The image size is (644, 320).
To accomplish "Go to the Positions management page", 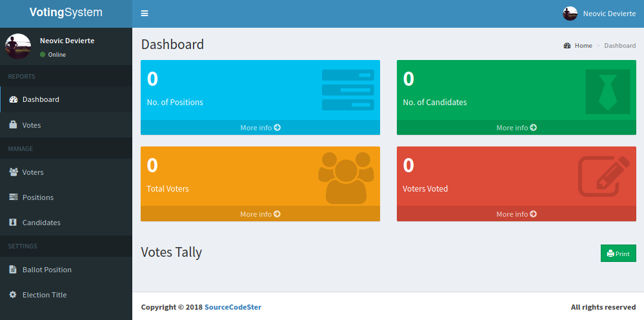I will [x=66, y=197].
